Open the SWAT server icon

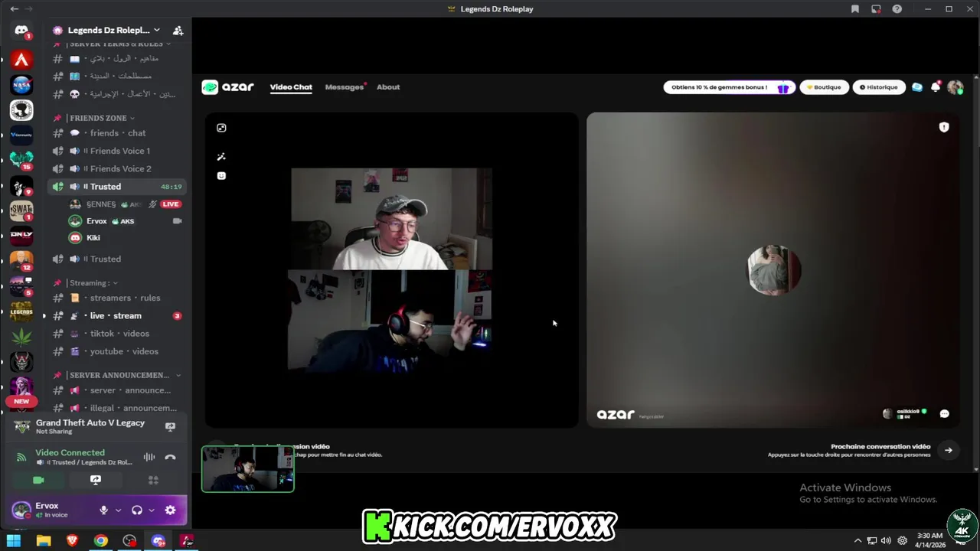pos(21,210)
